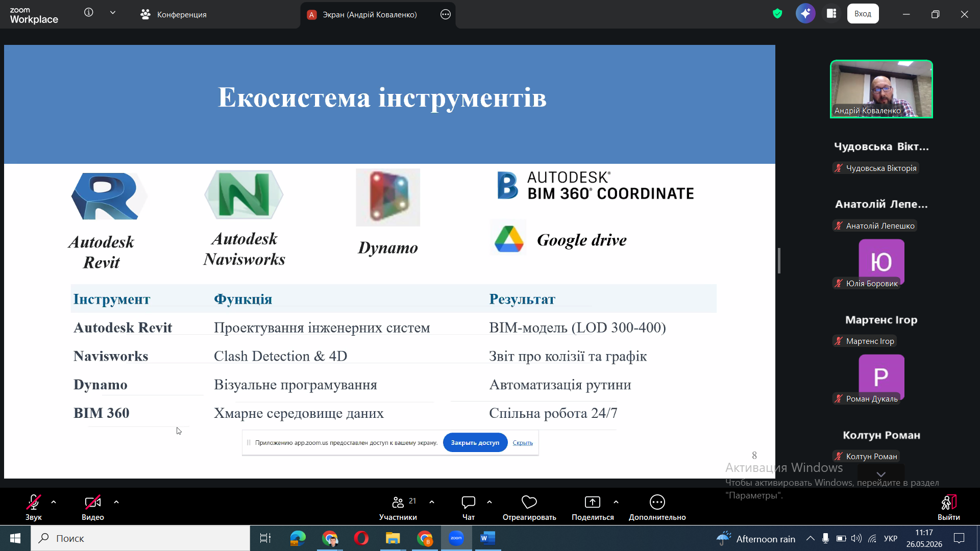Show more participants with down chevron

tap(881, 474)
